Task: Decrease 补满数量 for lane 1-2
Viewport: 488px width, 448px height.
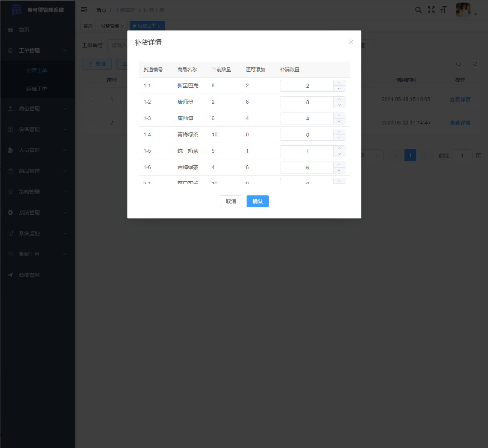Action: pos(339,105)
